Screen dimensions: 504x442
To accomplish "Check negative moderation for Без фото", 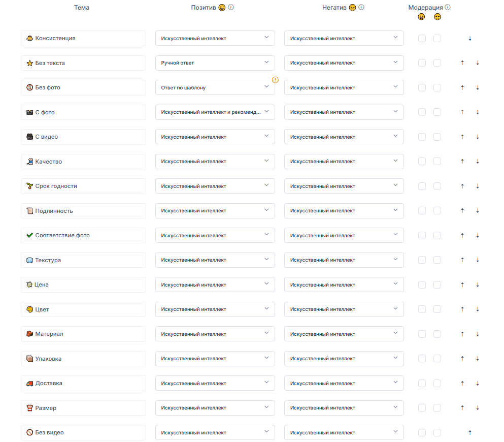I will (437, 87).
